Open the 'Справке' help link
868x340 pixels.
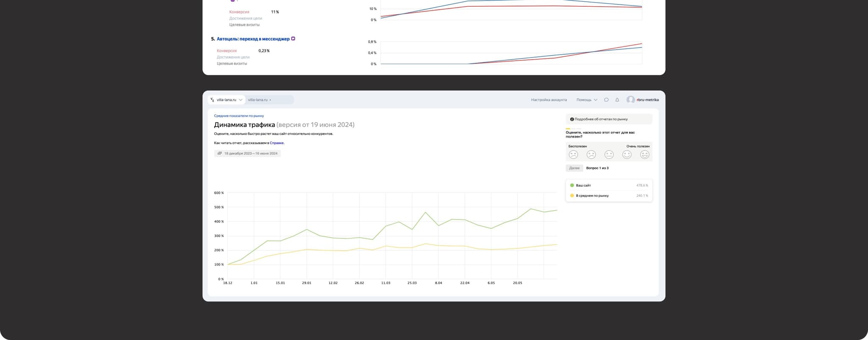[x=276, y=143]
